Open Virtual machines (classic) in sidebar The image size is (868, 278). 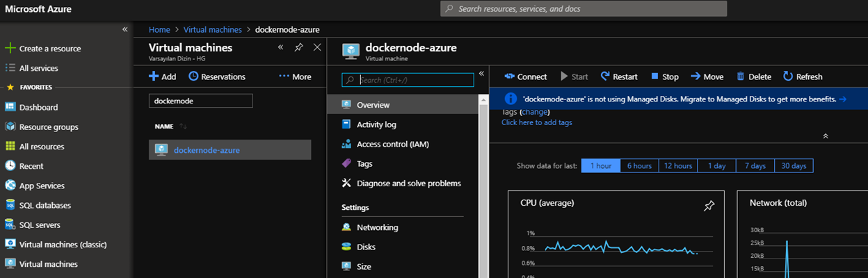[63, 245]
